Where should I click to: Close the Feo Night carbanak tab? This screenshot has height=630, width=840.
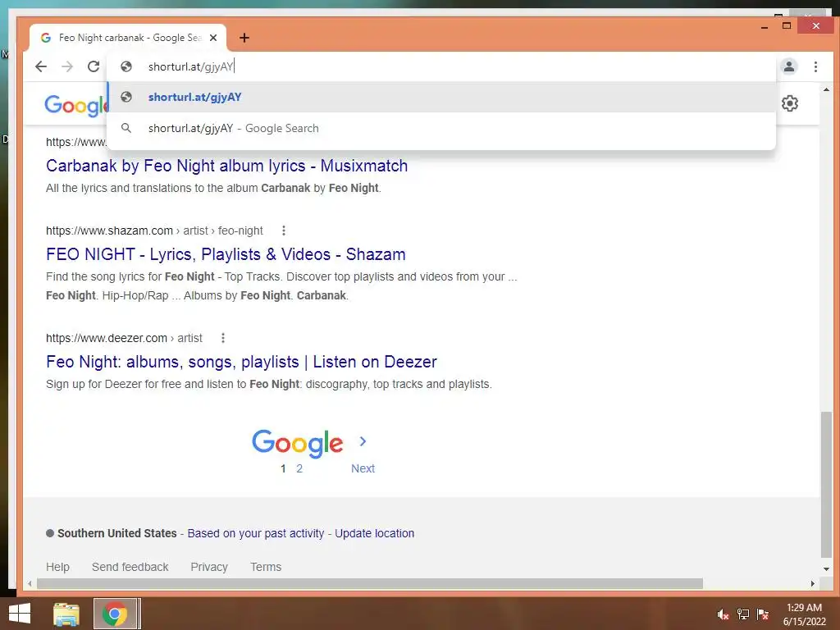point(213,38)
